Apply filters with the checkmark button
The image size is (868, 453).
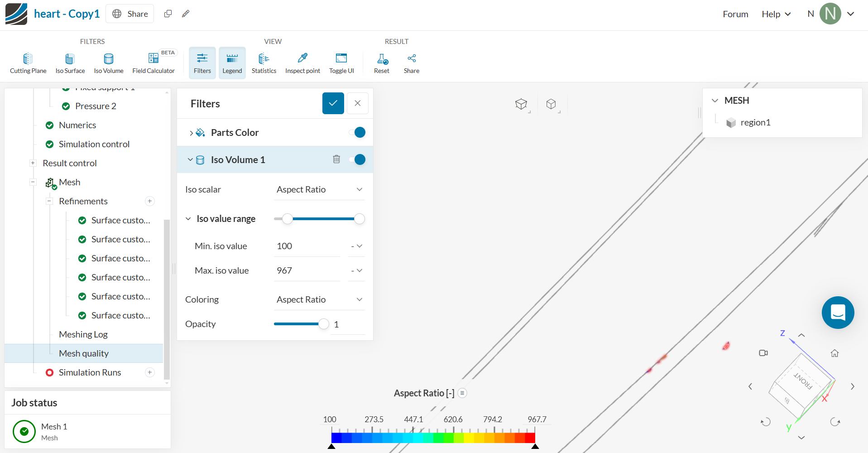pyautogui.click(x=333, y=103)
